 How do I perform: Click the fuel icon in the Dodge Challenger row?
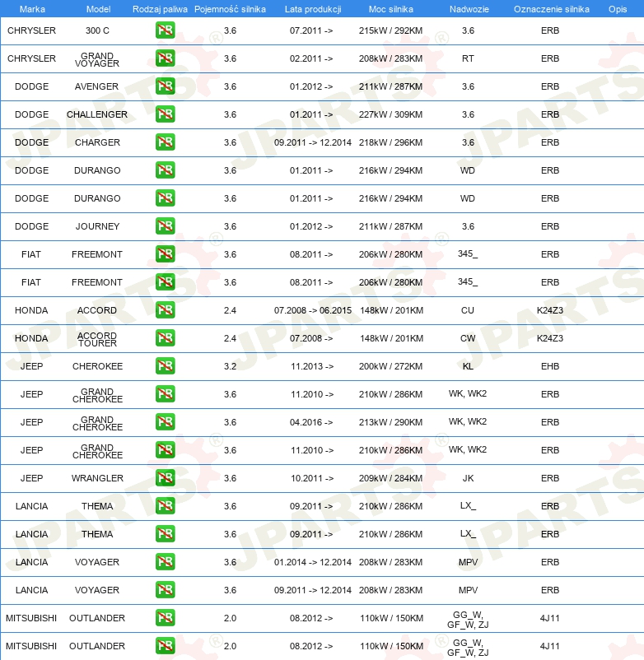tap(165, 114)
